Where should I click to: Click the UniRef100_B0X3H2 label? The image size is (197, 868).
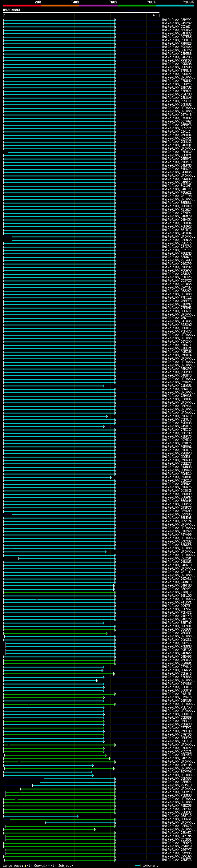177,186
